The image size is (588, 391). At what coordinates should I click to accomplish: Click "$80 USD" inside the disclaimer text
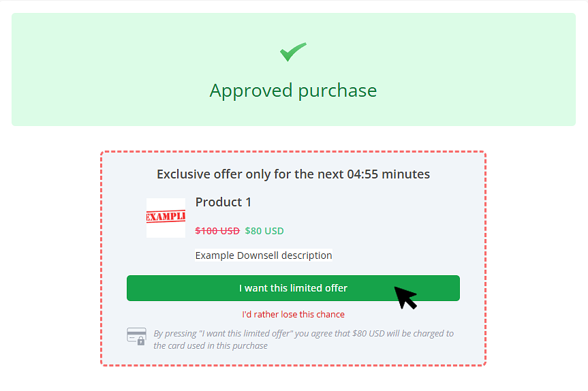(x=369, y=334)
